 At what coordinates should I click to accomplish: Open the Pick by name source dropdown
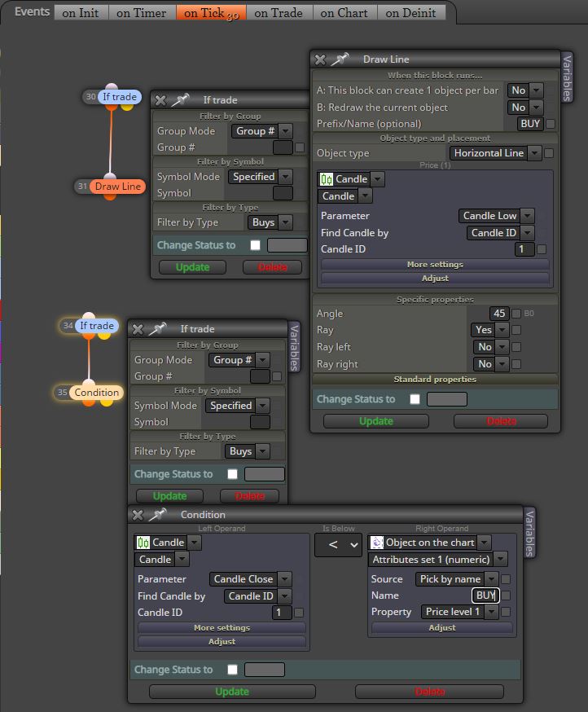coord(457,579)
